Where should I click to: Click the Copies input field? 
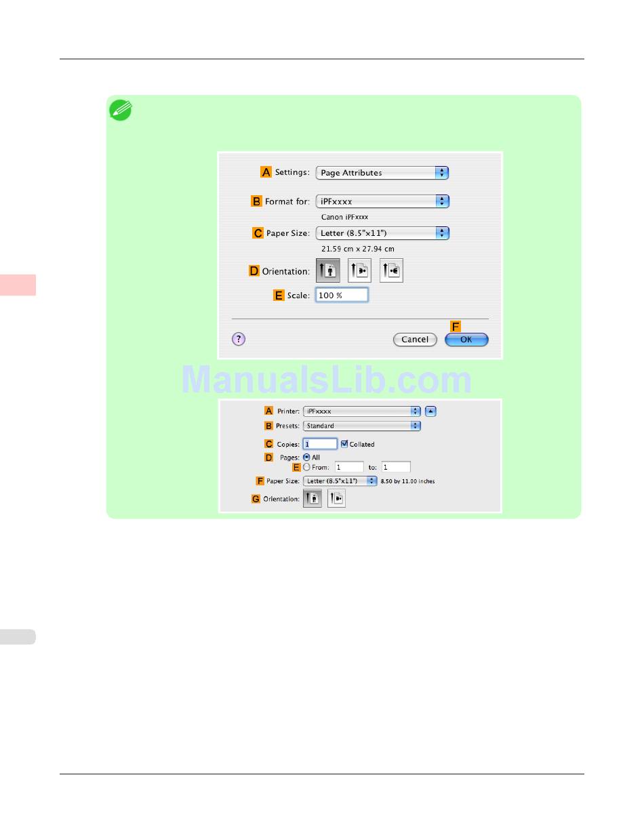pos(320,444)
